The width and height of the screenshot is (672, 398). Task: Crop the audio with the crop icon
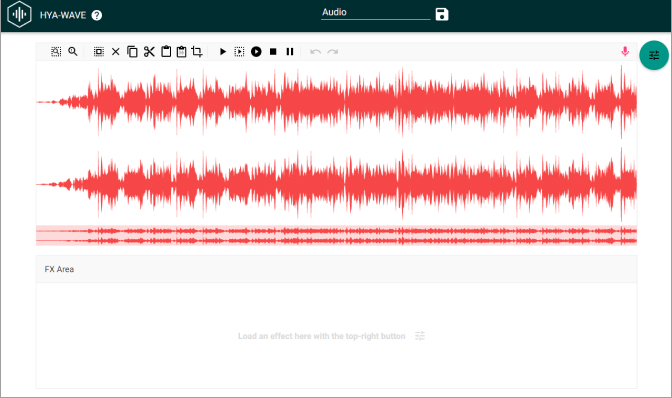(197, 52)
